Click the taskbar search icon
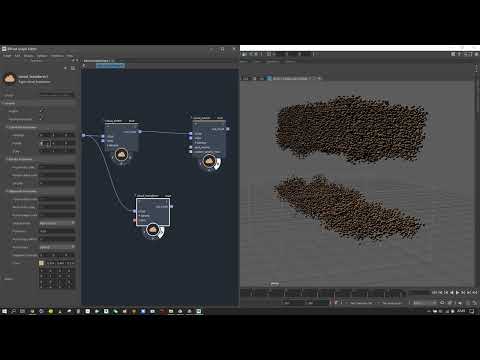The width and height of the screenshot is (480, 360). pos(14,311)
